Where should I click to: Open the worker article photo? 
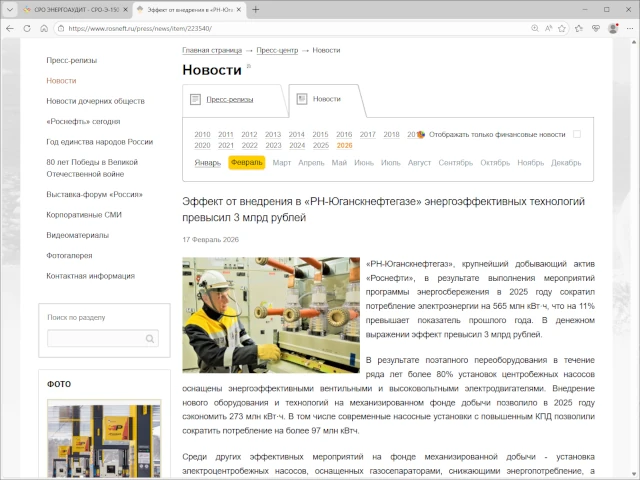pos(271,315)
